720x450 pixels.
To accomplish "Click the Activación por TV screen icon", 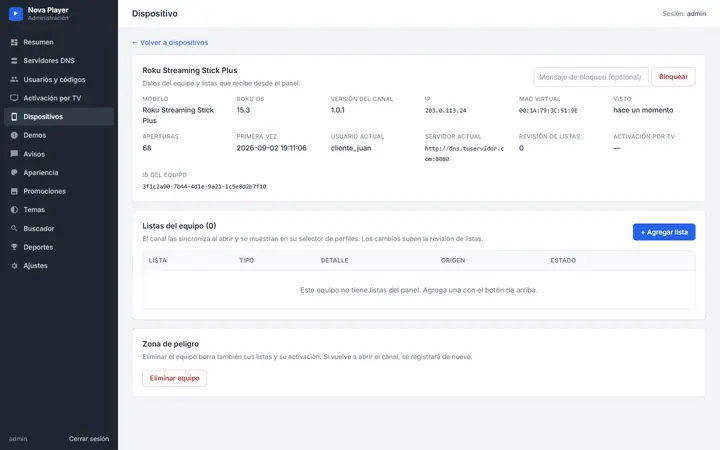I will tap(14, 98).
